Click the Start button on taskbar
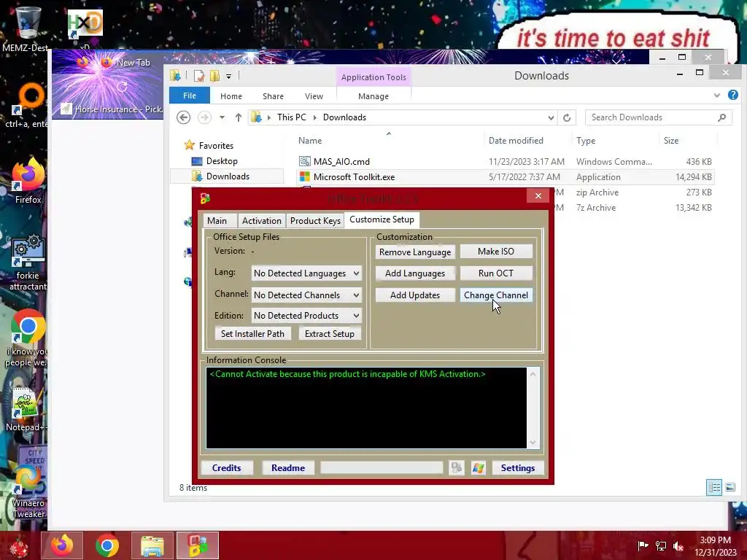Image resolution: width=747 pixels, height=560 pixels. 19,545
